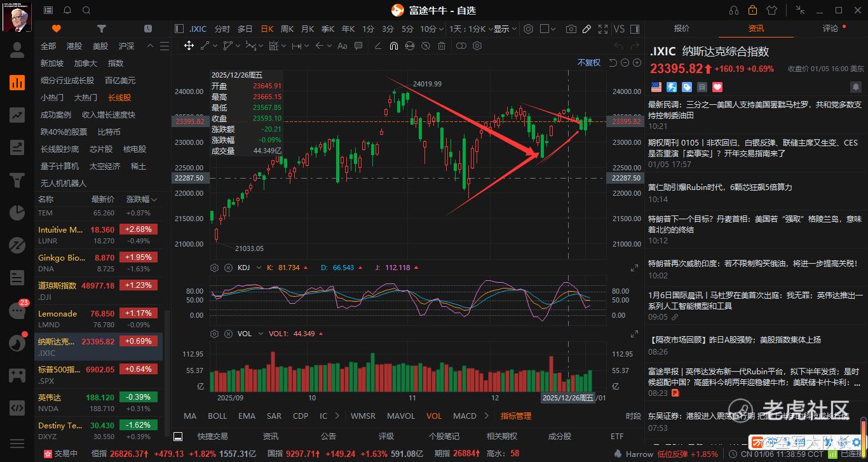This screenshot has width=868, height=462.
Task: Take a chart screenshot with camera icon
Action: tap(571, 29)
